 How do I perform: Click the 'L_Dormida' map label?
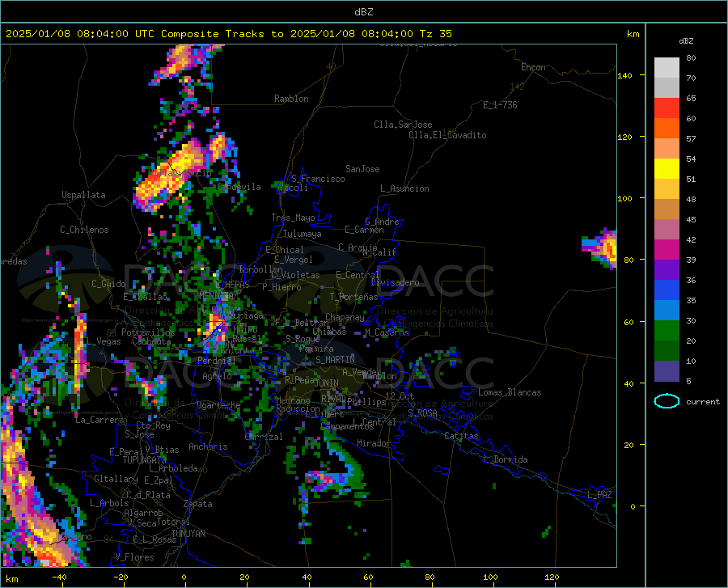pos(505,459)
